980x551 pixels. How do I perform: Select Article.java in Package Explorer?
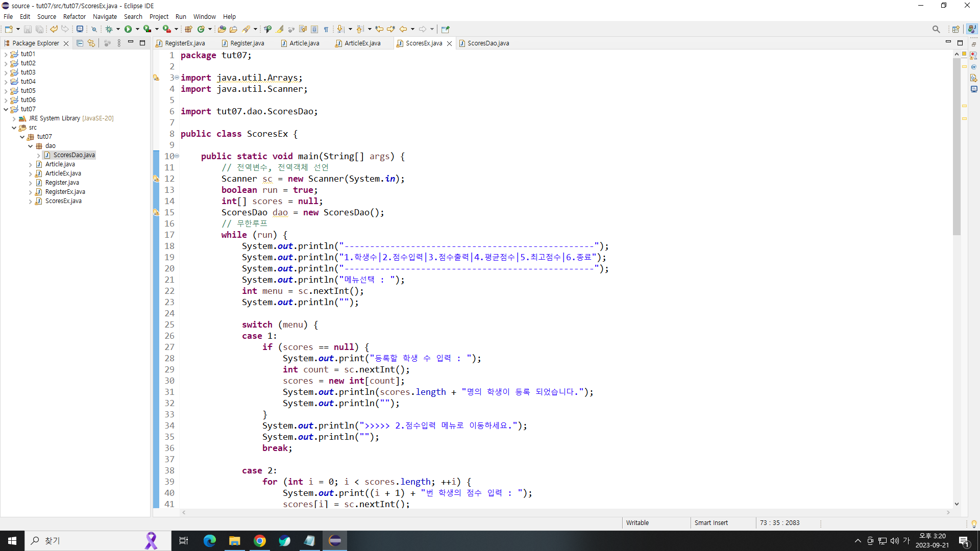[60, 164]
